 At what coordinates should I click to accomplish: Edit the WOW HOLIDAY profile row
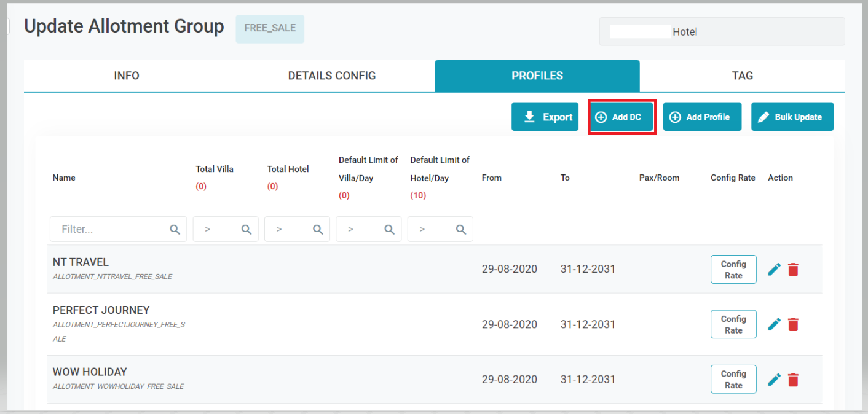775,380
